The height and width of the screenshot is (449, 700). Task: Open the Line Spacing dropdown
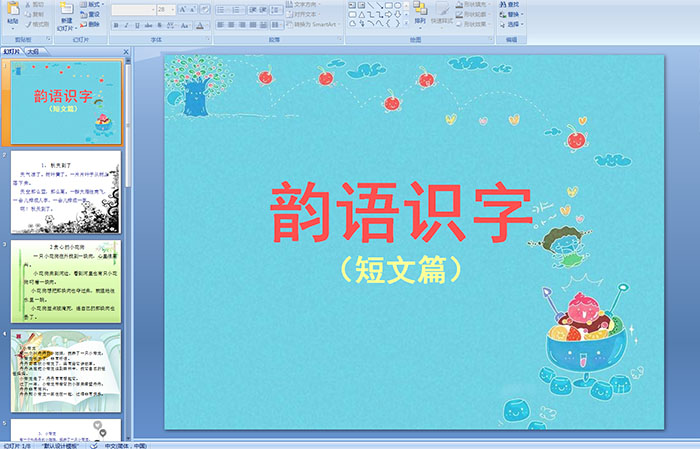coord(276,10)
